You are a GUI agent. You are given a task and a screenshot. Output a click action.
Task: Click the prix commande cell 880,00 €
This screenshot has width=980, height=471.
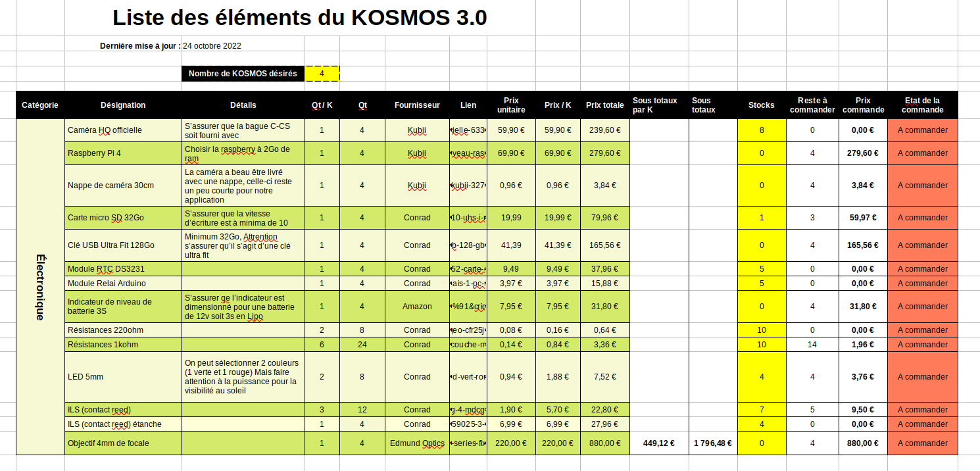863,443
